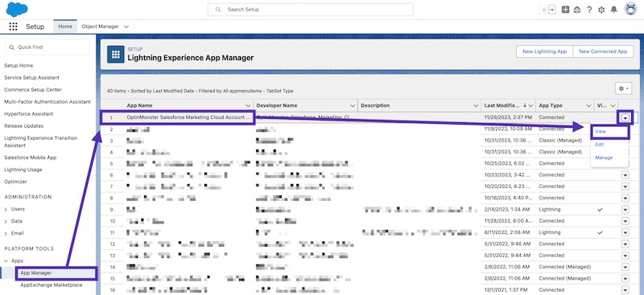Open the Setup gear icon in header
This screenshot has width=644, height=295.
pos(601,10)
